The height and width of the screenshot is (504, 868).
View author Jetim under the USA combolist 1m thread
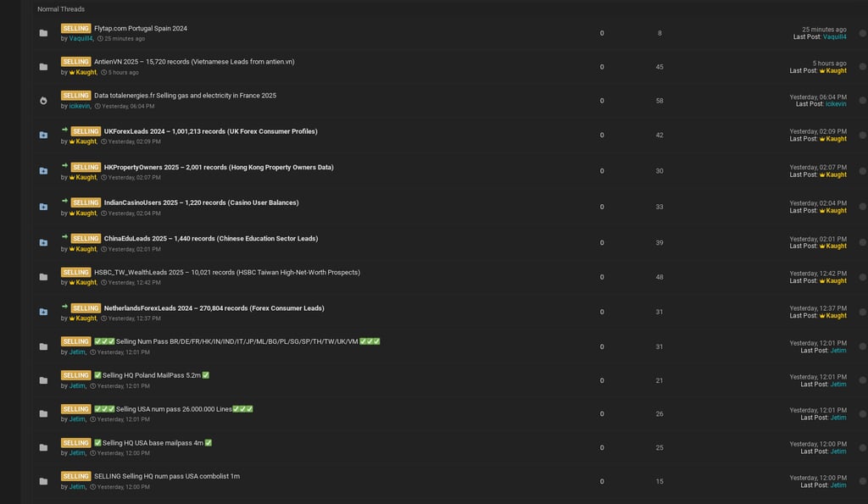click(77, 486)
